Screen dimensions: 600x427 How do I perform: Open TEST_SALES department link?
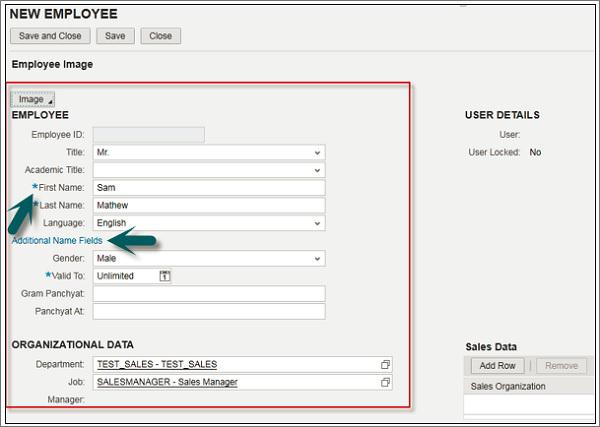[x=157, y=364]
